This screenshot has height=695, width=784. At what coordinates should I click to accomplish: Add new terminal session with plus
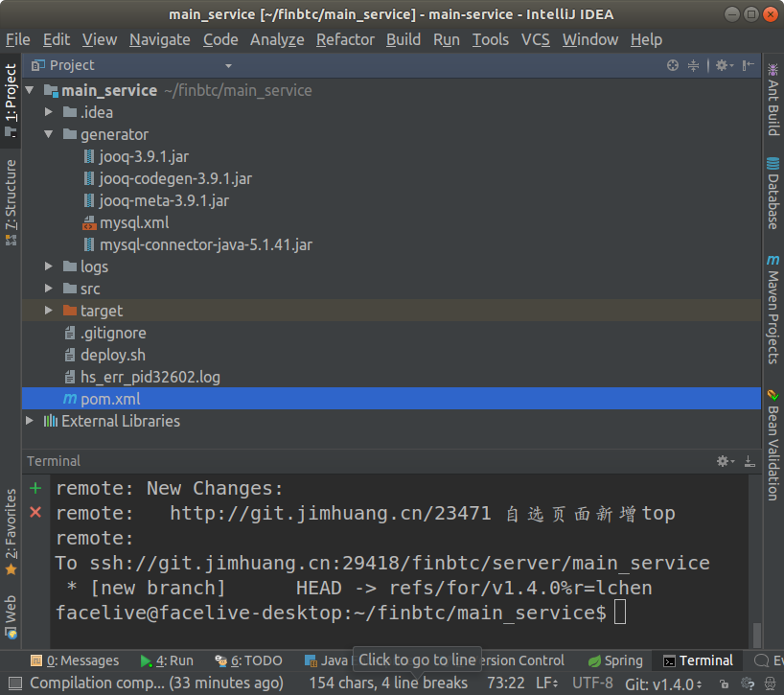(x=35, y=488)
